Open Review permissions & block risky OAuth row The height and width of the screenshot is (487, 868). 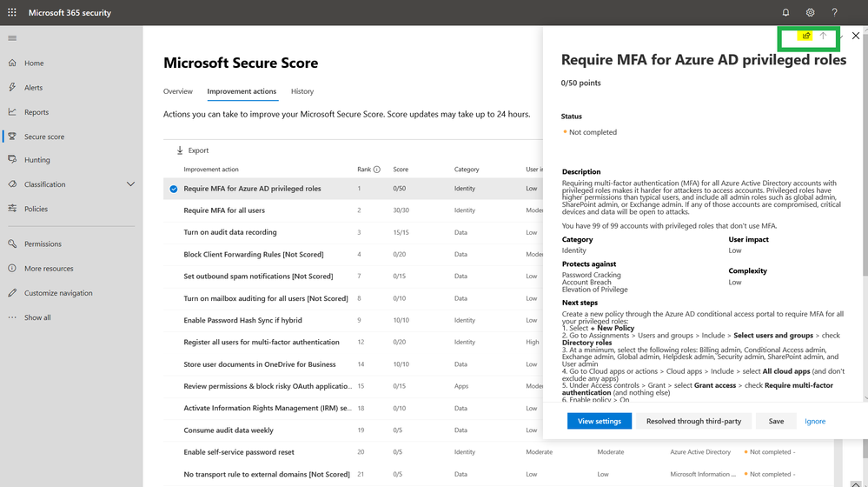(x=353, y=386)
